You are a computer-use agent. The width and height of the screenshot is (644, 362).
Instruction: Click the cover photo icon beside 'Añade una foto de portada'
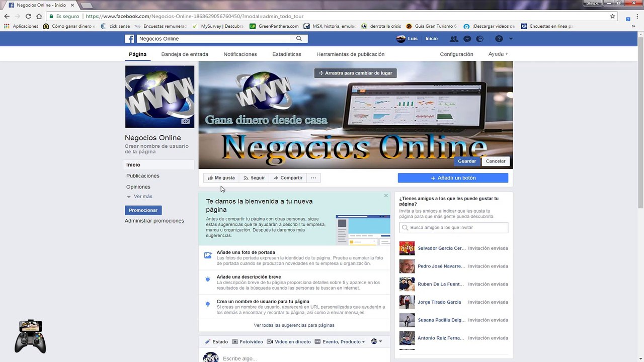208,255
